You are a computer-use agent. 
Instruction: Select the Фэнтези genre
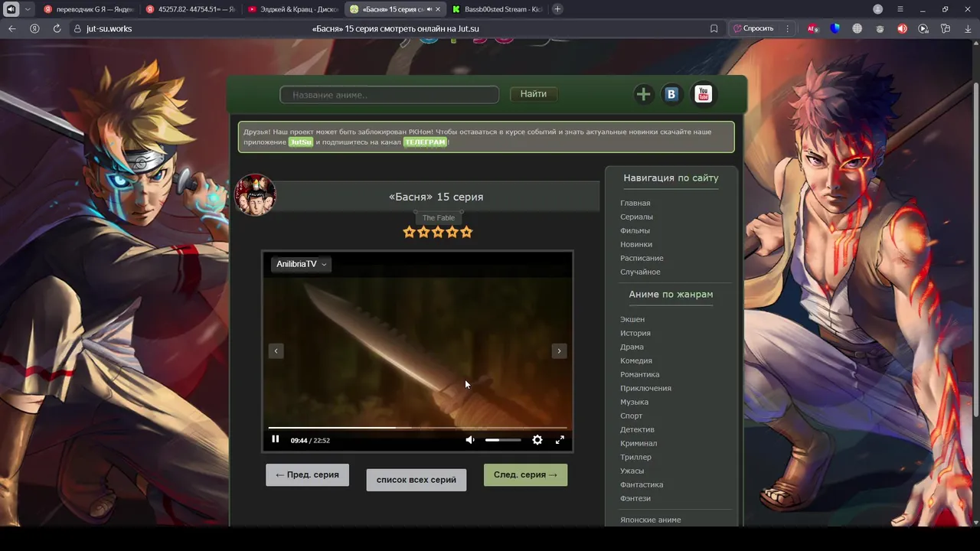[635, 498]
